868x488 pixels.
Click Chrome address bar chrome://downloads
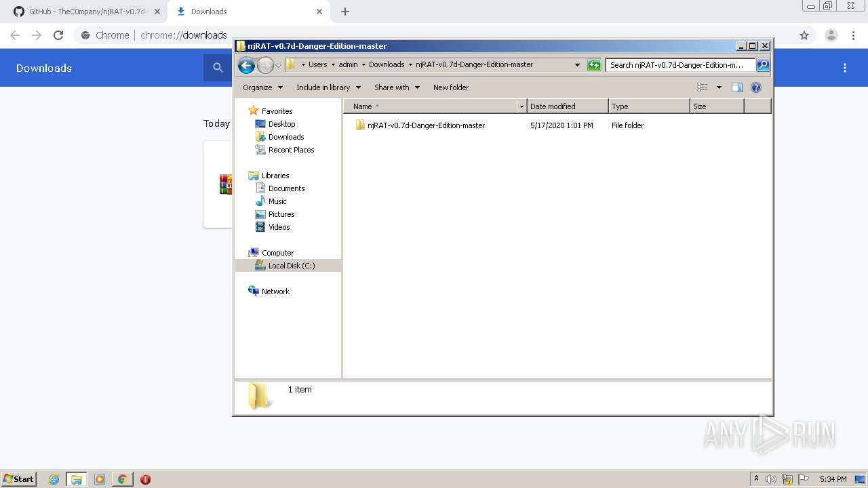(x=183, y=35)
